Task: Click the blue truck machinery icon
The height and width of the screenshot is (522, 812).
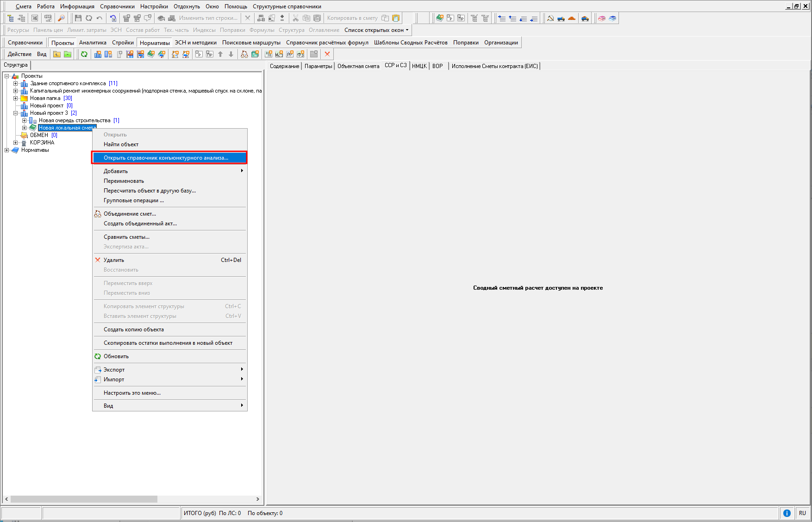Action: point(561,18)
